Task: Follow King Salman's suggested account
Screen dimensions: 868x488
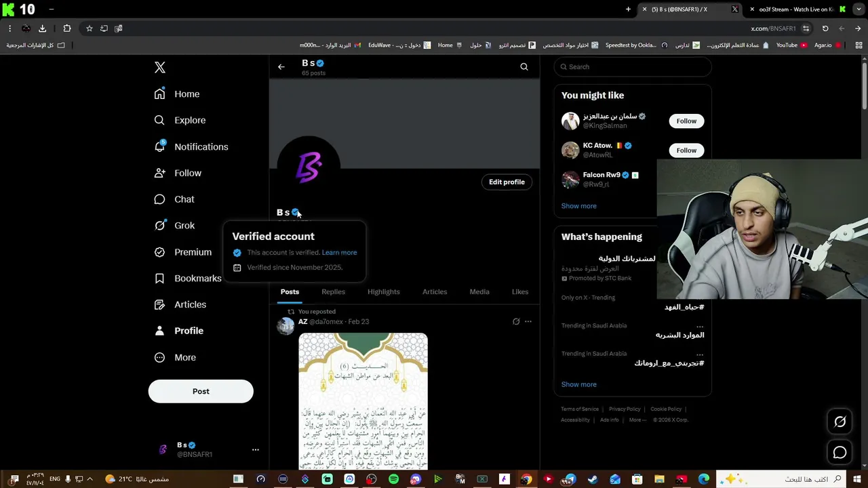Action: (686, 121)
